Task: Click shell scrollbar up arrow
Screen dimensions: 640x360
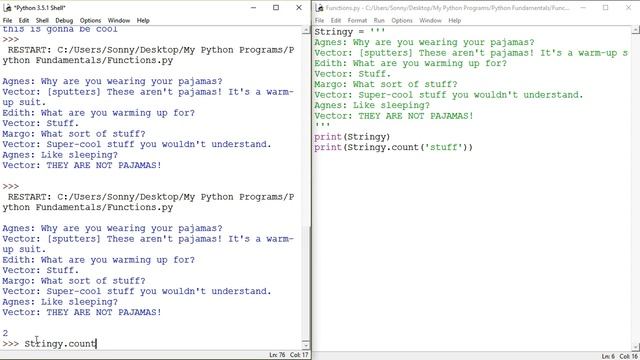Action: pyautogui.click(x=306, y=31)
